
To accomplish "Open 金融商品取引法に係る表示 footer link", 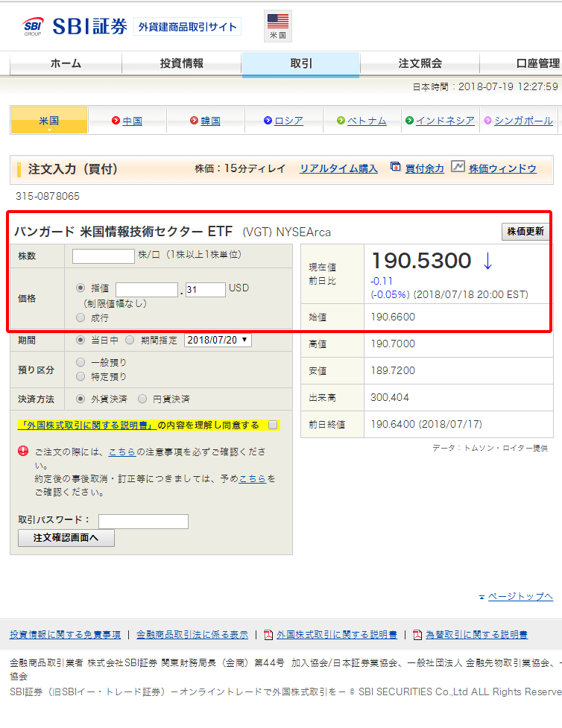I will click(x=192, y=635).
